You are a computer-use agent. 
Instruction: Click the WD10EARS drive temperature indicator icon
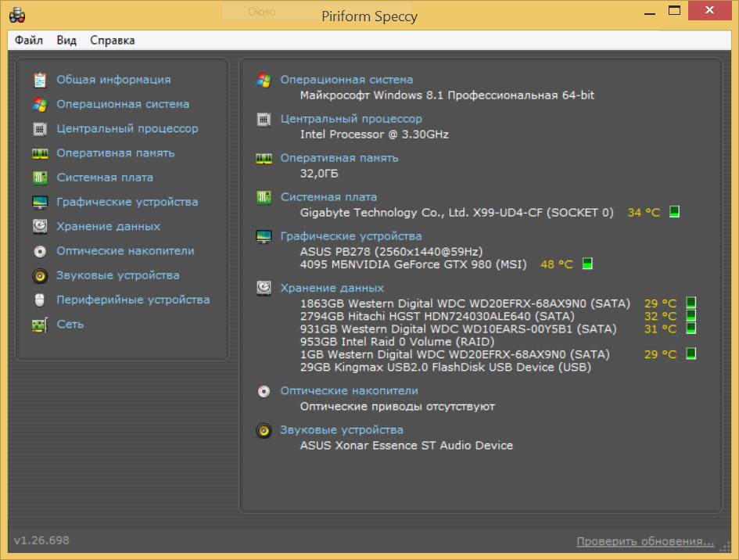click(691, 328)
